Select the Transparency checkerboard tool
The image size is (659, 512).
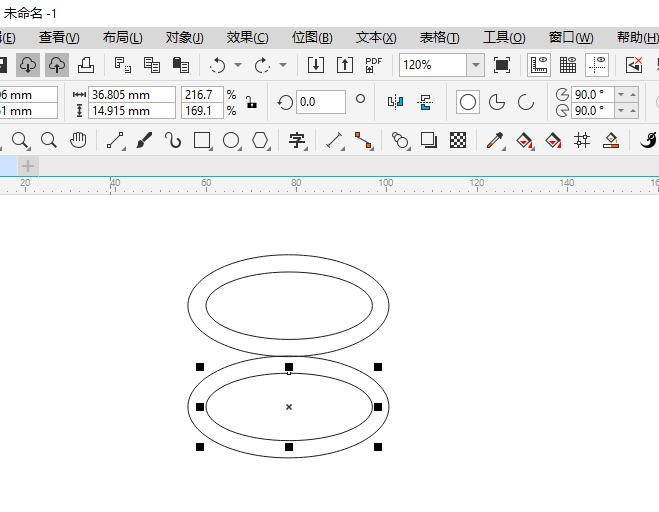pyautogui.click(x=458, y=140)
